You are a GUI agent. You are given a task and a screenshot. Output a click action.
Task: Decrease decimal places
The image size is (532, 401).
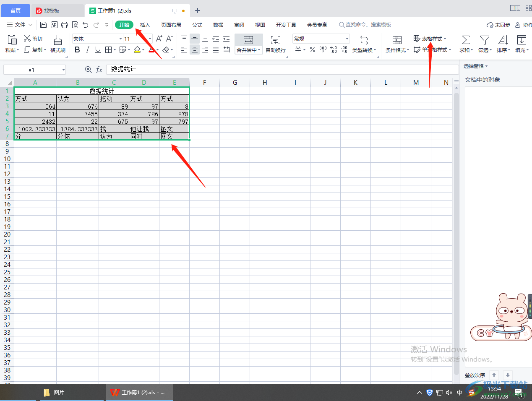point(344,49)
